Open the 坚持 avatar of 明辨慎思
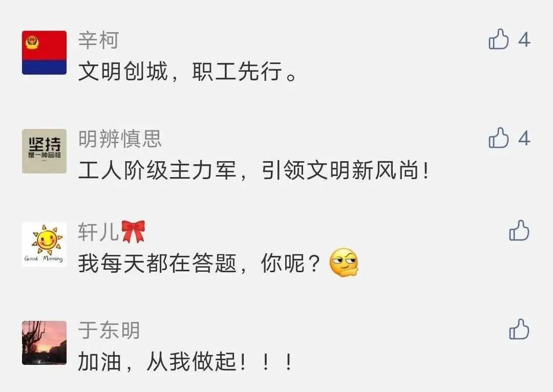The image size is (553, 392). click(44, 151)
